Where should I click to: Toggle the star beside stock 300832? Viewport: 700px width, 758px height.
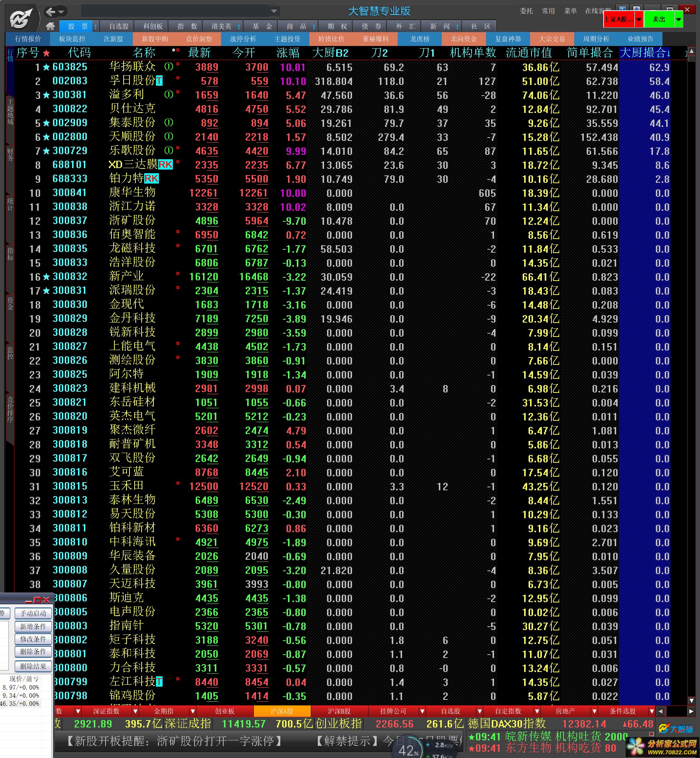46,277
